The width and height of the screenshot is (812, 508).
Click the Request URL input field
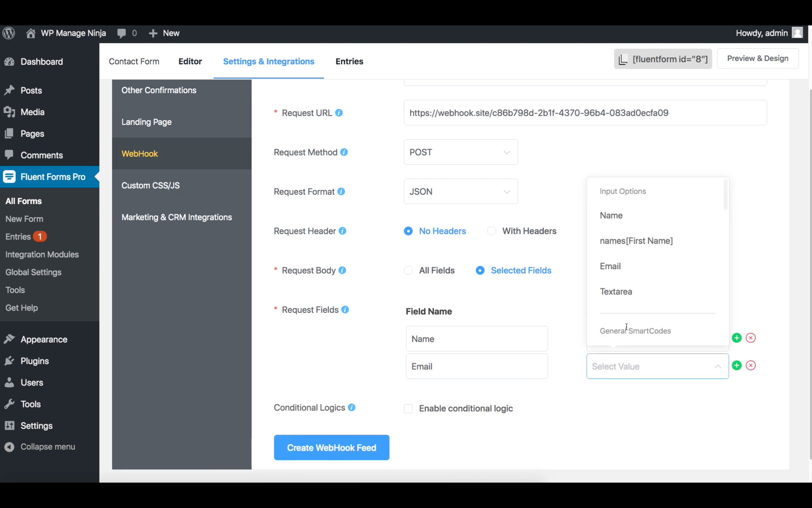[585, 113]
